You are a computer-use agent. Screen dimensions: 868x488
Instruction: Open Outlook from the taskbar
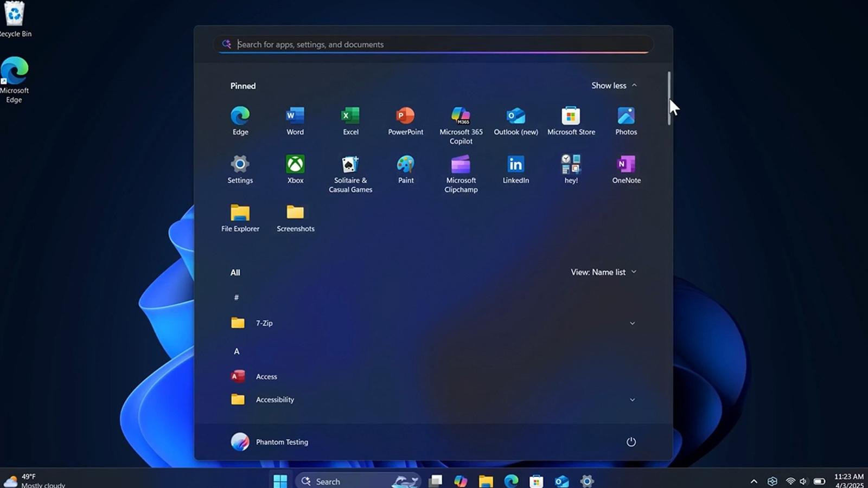tap(561, 481)
